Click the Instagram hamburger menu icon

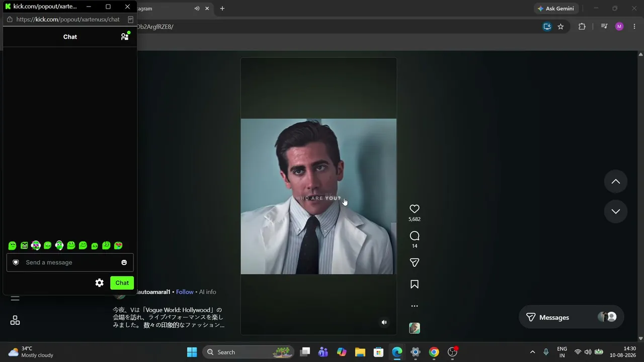pyautogui.click(x=15, y=298)
